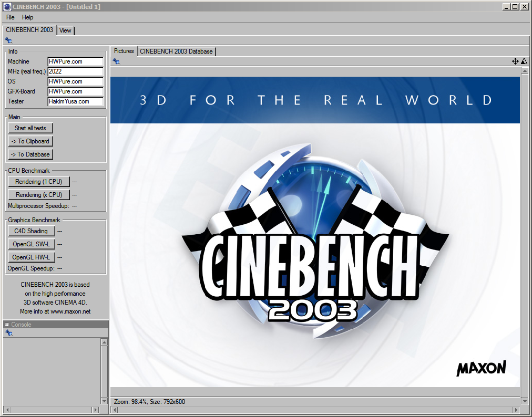Click the Start all tests button
Viewport: 532px width, 417px height.
(30, 128)
